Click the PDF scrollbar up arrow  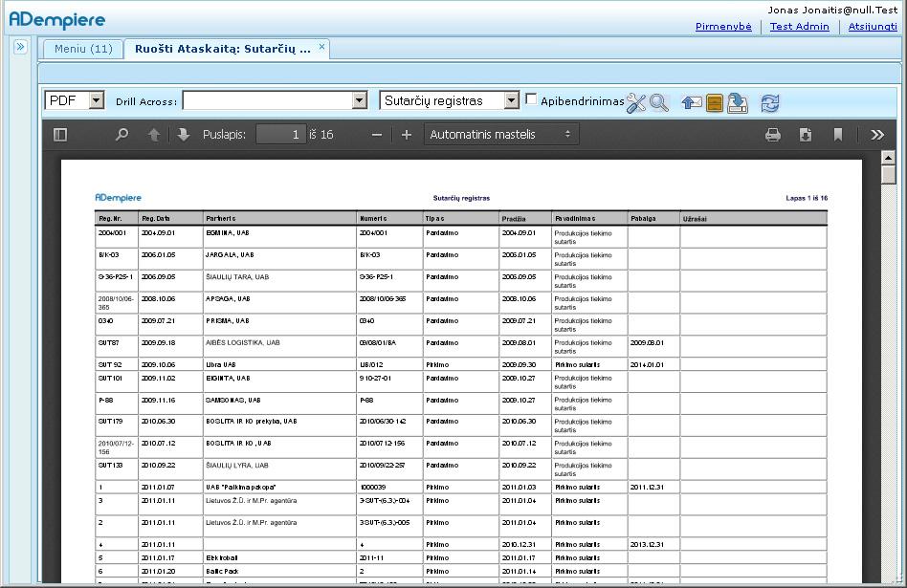click(x=888, y=157)
